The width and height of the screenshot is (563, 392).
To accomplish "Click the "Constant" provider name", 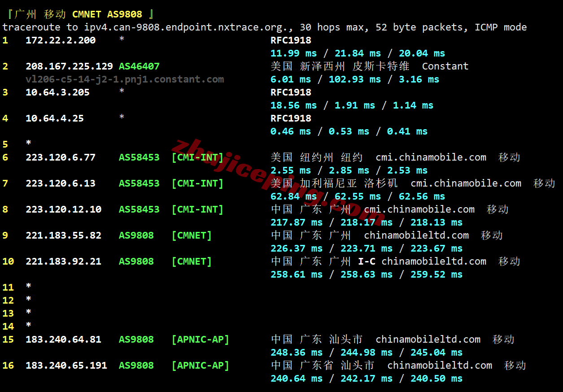I will (x=445, y=66).
